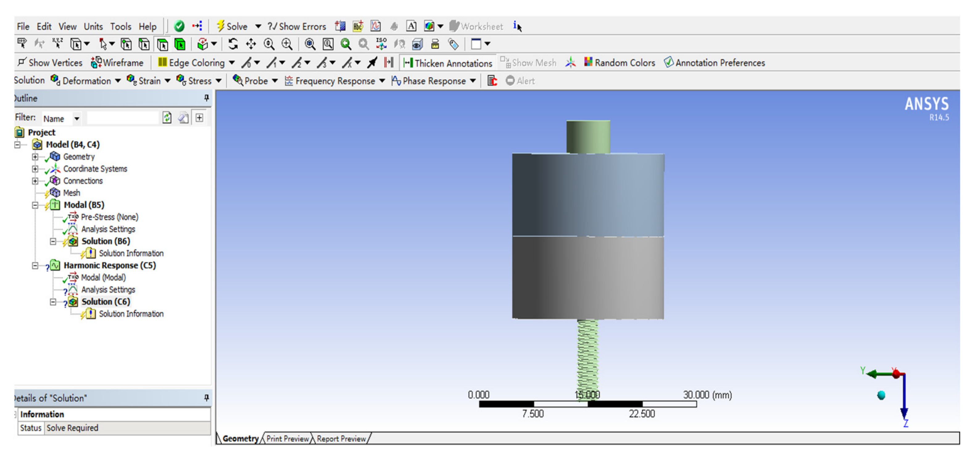This screenshot has height=459, width=980.
Task: Click the Rotate view icon
Action: pos(233,44)
